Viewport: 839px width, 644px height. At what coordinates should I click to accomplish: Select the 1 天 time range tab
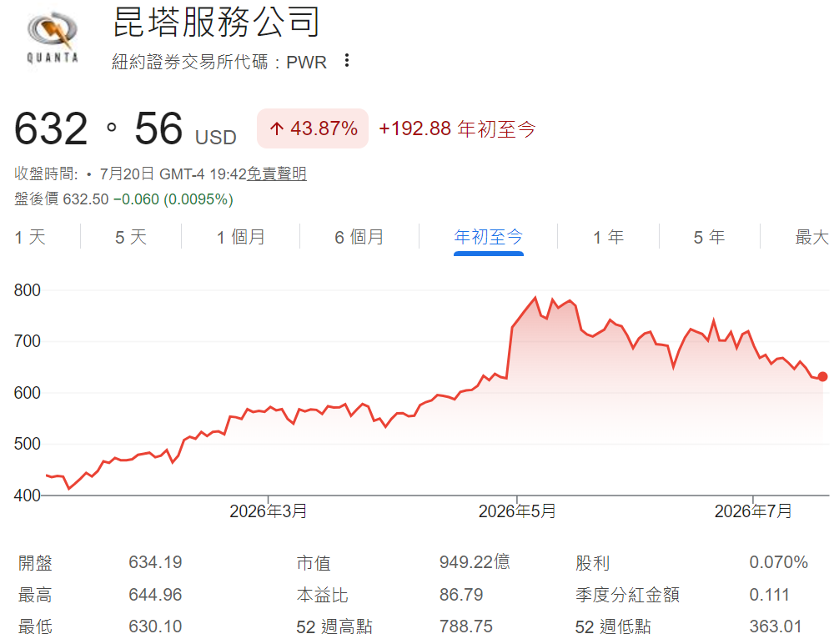coord(30,237)
